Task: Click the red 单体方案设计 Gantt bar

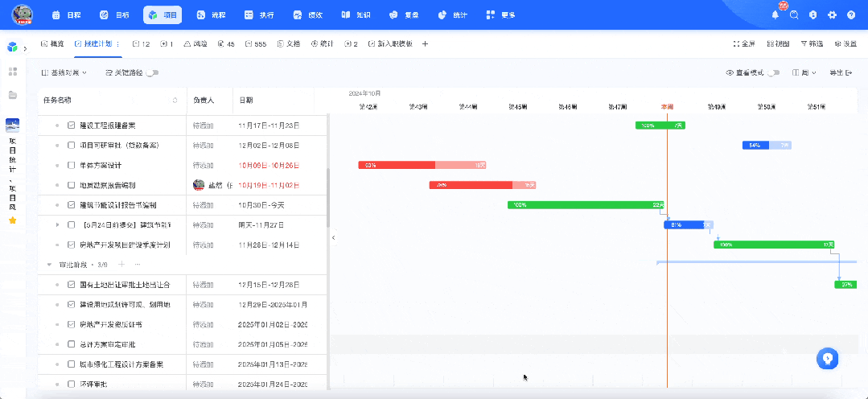Action: point(422,166)
